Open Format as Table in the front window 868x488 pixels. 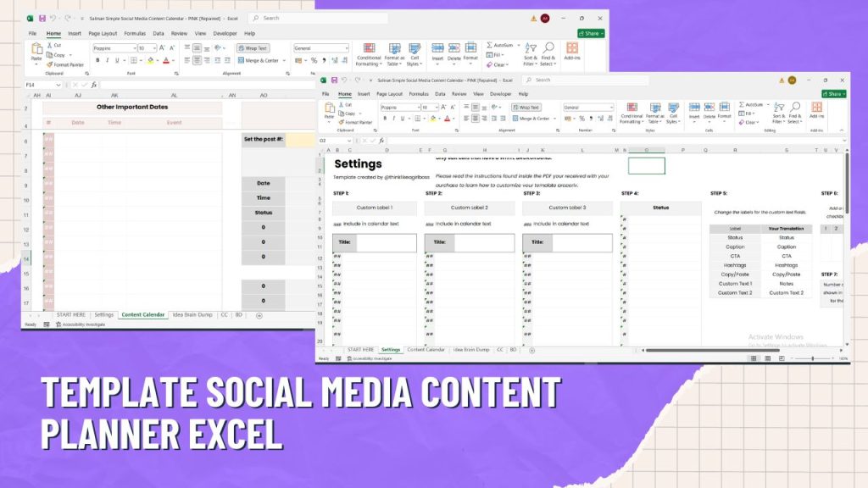655,113
